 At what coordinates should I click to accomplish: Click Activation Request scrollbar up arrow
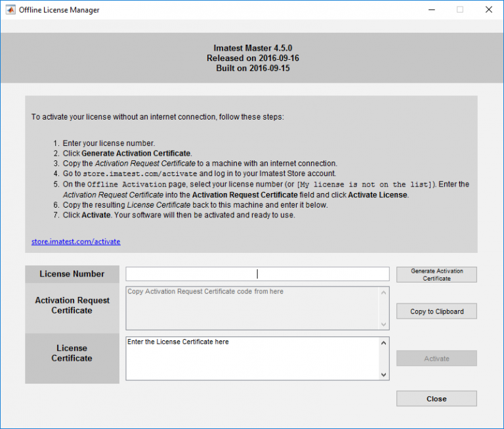(x=383, y=292)
